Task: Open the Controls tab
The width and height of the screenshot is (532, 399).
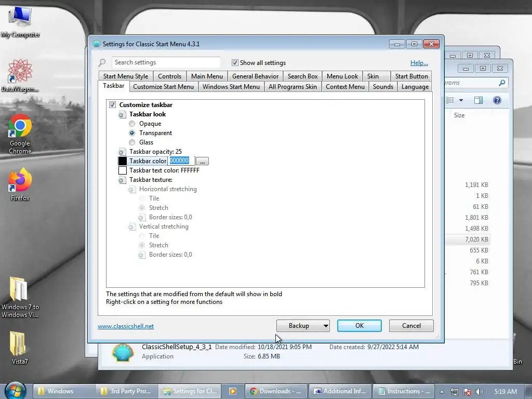Action: click(170, 76)
